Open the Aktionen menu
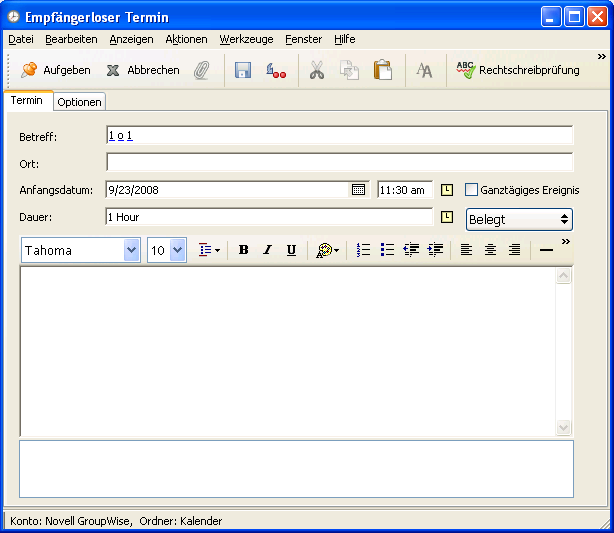614x533 pixels. coord(186,39)
